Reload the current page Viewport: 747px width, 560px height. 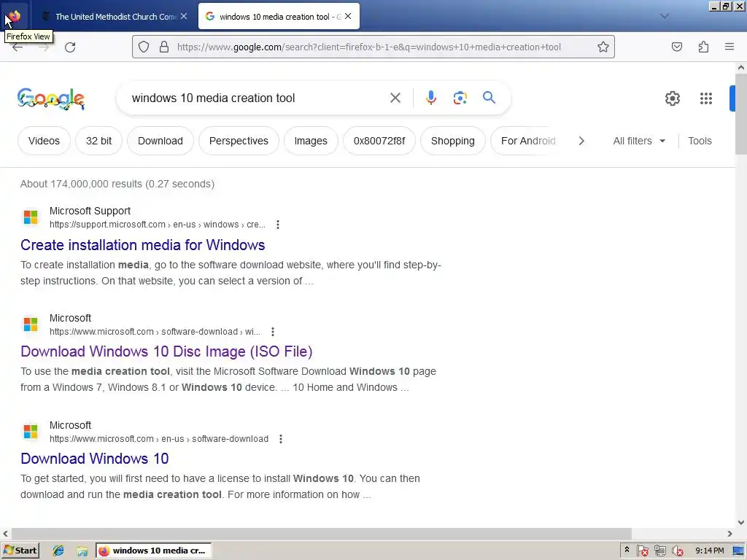click(70, 47)
